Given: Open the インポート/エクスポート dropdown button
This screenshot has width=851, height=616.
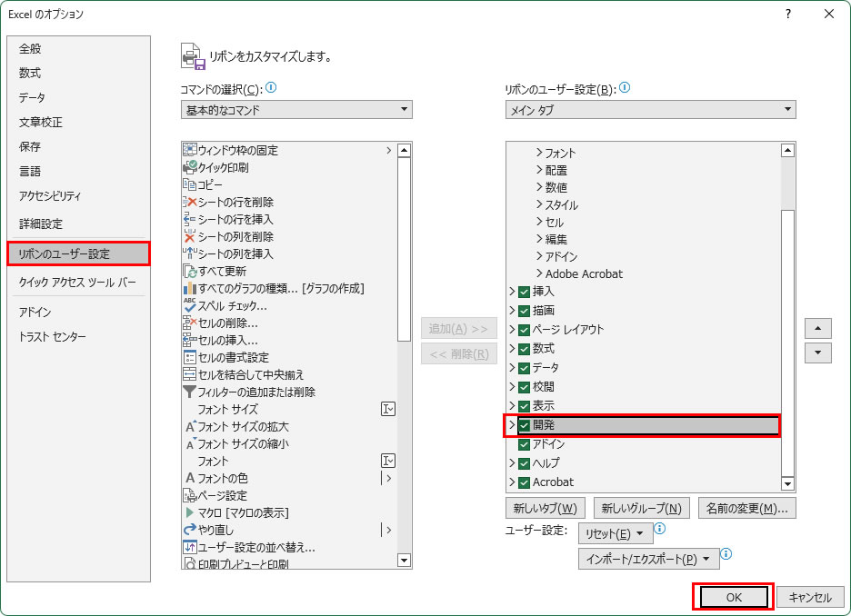Looking at the screenshot, I should pos(648,559).
